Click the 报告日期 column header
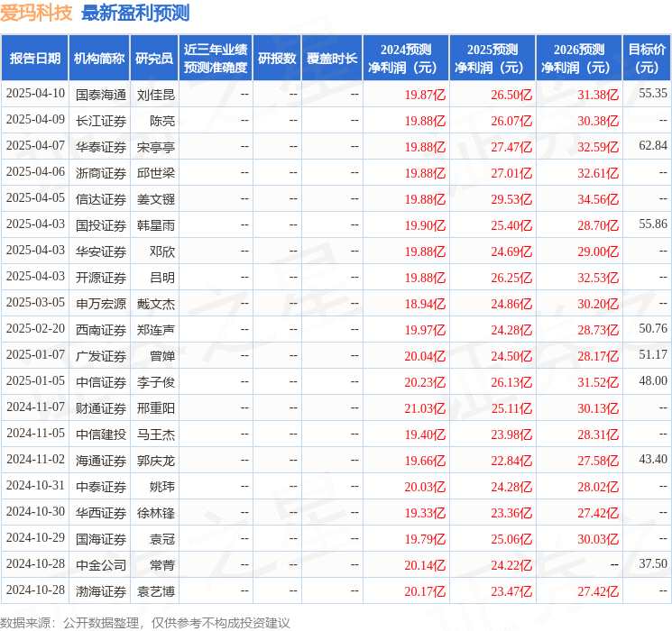 point(34,59)
